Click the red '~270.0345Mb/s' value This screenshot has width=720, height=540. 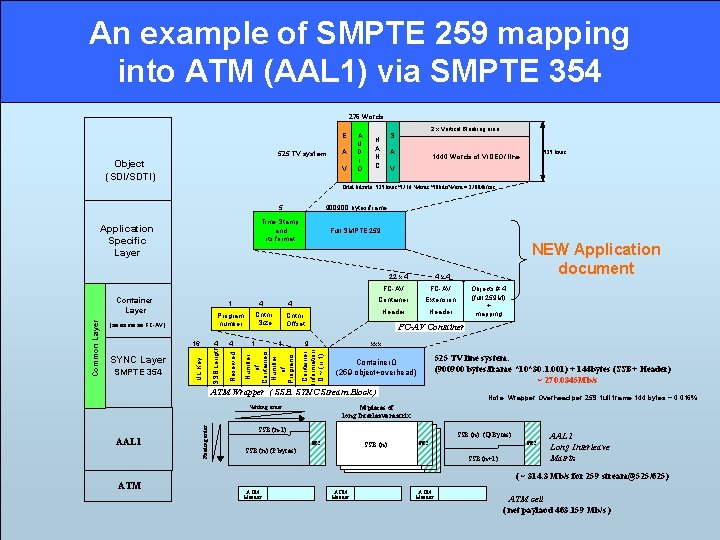[x=567, y=380]
